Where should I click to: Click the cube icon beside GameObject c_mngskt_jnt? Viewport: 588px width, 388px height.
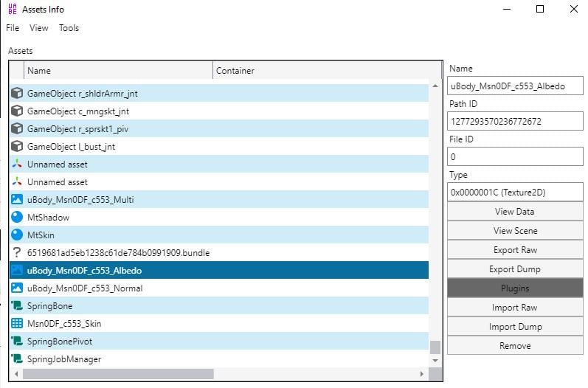pyautogui.click(x=17, y=111)
